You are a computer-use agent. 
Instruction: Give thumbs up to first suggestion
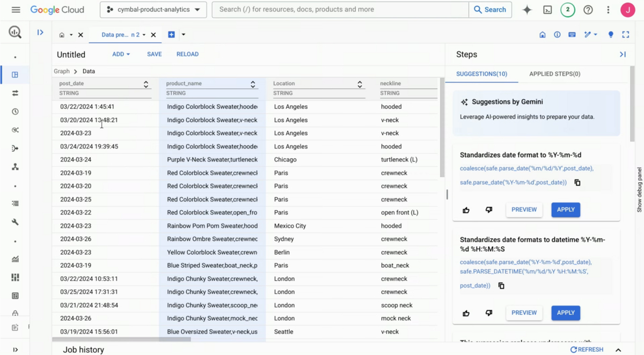click(x=466, y=210)
